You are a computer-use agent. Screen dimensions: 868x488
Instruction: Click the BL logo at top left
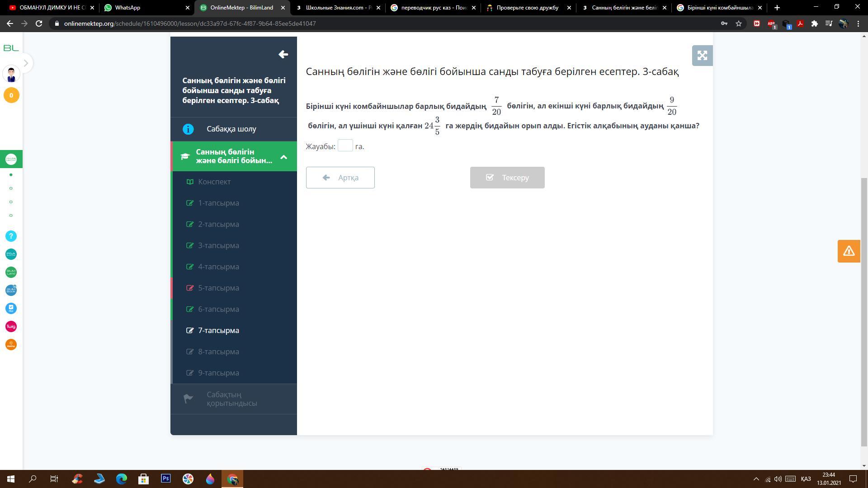[11, 48]
